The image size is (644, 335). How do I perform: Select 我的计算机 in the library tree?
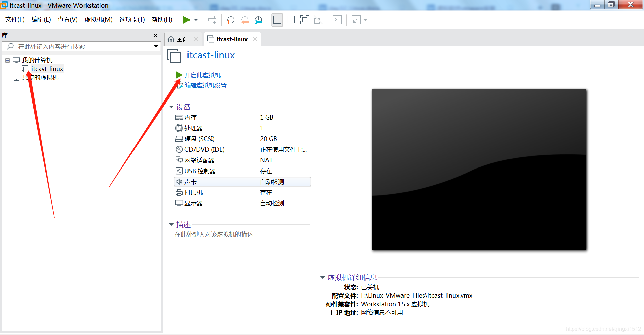coord(37,60)
